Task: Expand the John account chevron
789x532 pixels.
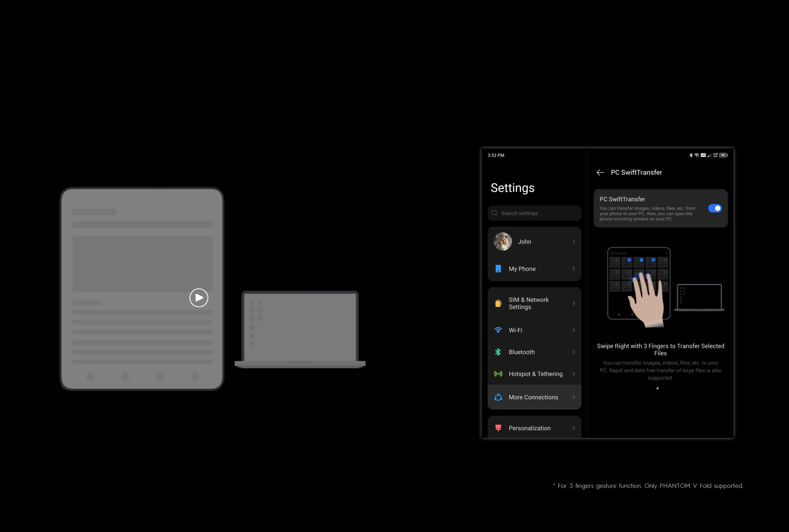Action: coord(574,242)
